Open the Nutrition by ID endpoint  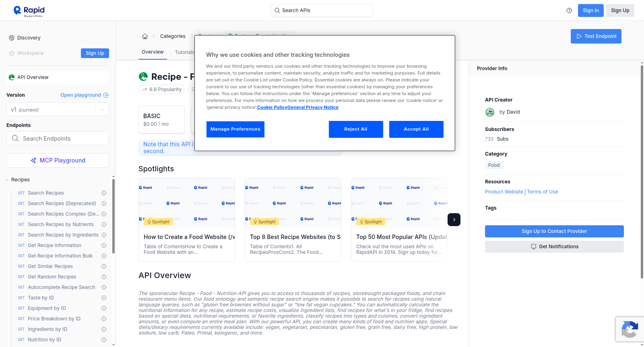(45, 340)
